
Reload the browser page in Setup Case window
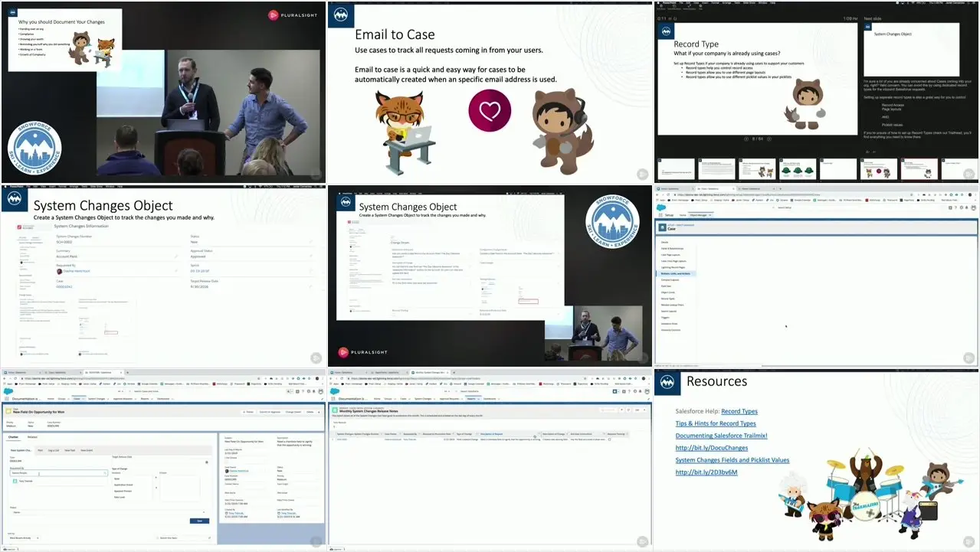click(x=668, y=194)
